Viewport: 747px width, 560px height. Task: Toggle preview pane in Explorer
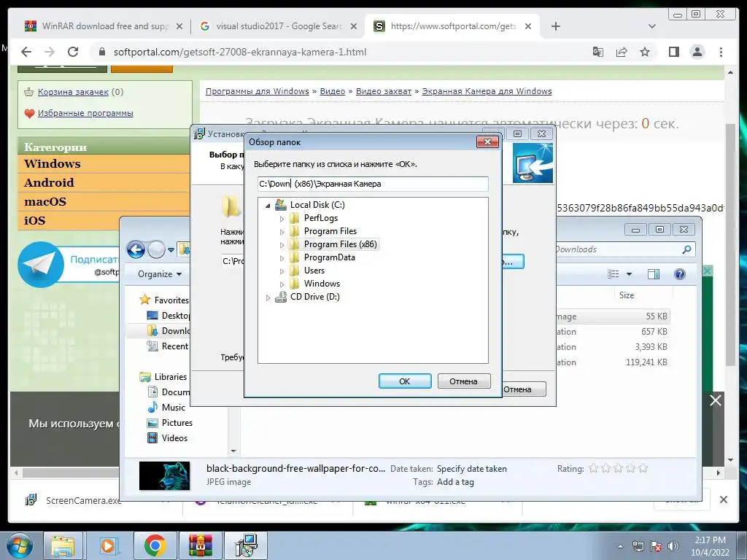coord(653,274)
